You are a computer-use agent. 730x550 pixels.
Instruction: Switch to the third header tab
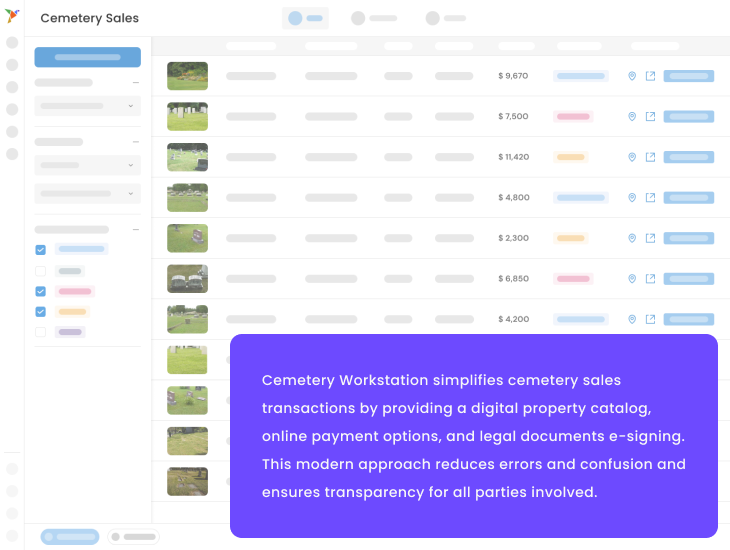[446, 18]
